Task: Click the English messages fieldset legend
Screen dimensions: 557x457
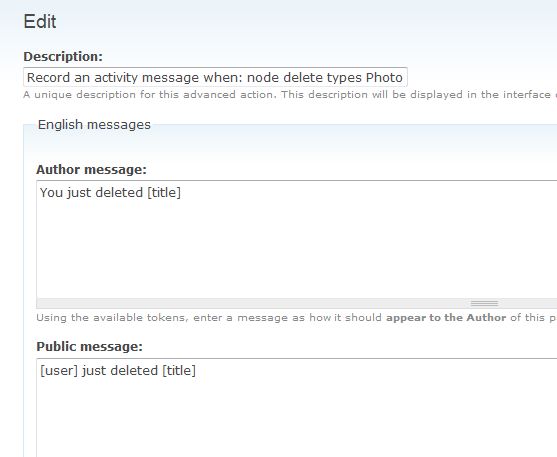Action: [x=94, y=124]
